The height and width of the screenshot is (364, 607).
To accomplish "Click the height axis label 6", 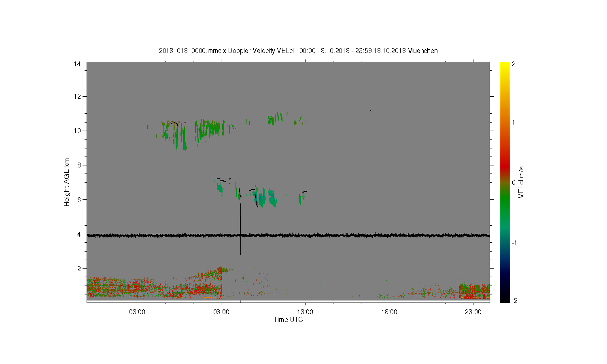I will pyautogui.click(x=79, y=199).
